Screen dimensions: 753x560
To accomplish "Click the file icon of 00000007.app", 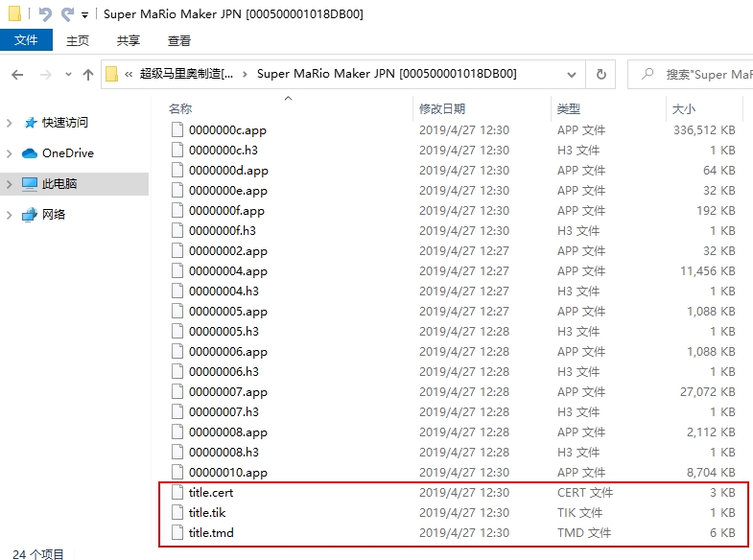I will pos(177,391).
